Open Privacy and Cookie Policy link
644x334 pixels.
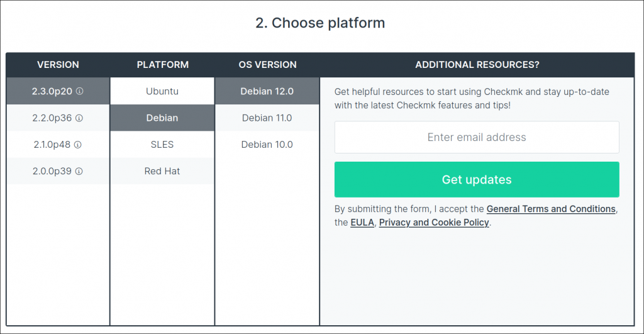pos(434,223)
